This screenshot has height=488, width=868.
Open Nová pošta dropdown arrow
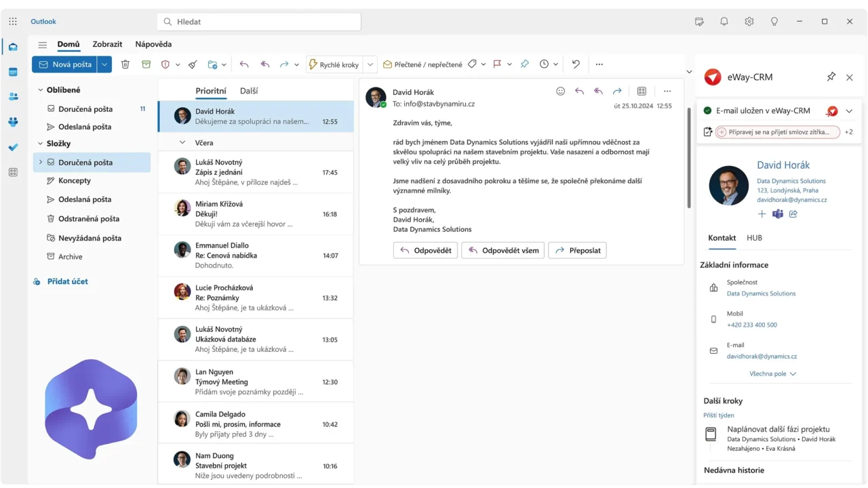click(x=104, y=64)
